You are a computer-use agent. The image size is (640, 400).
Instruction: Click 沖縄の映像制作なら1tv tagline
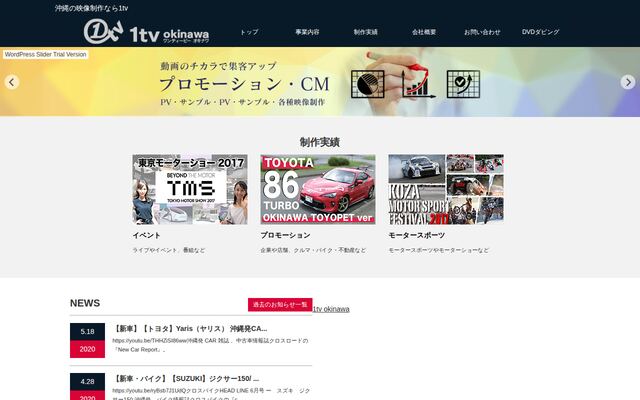(x=91, y=8)
